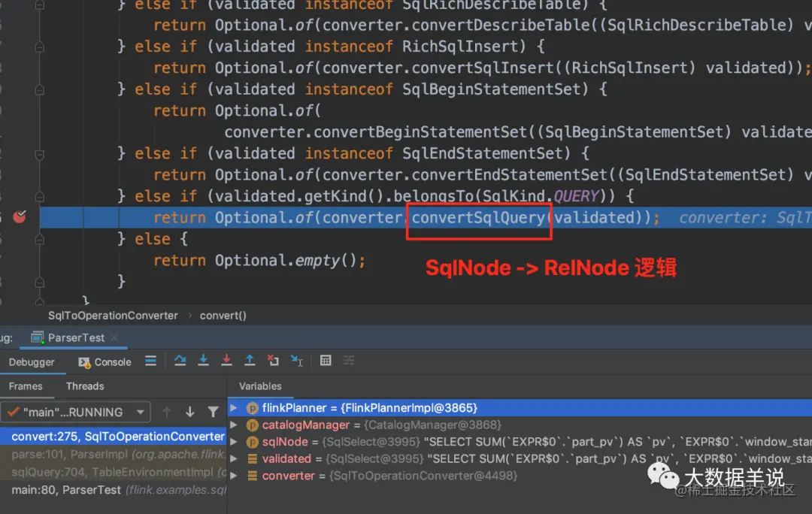Screen dimensions: 812x514
Task: Collapse fold marker at SqlKind.QUERY line
Action: (39, 197)
